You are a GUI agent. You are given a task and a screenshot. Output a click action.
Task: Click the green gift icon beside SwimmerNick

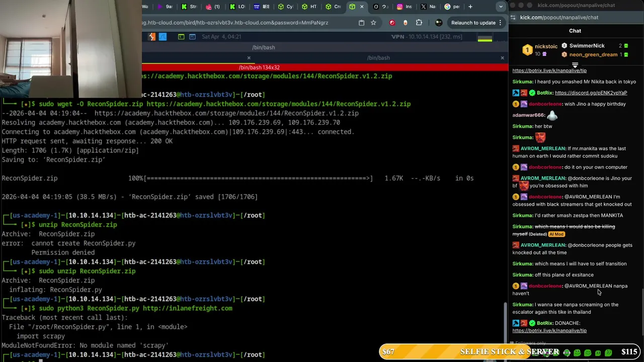point(626,46)
